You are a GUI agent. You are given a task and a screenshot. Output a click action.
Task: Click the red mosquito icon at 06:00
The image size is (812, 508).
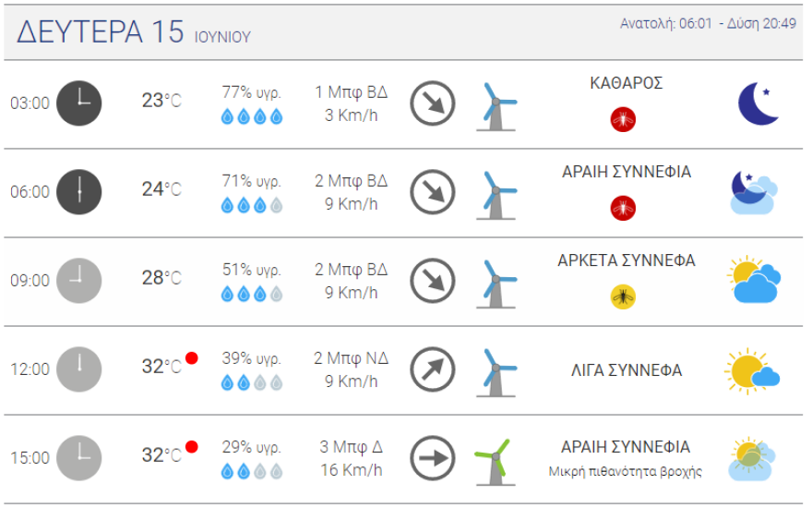[623, 208]
